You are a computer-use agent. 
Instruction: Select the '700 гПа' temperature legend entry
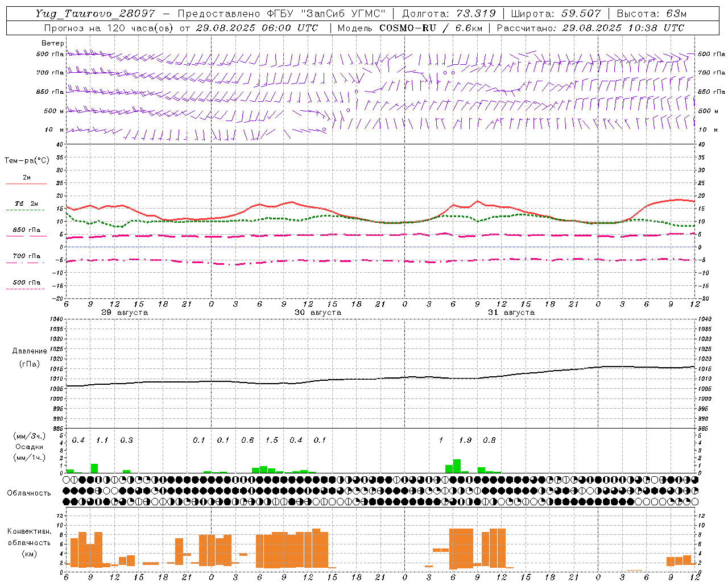click(26, 256)
